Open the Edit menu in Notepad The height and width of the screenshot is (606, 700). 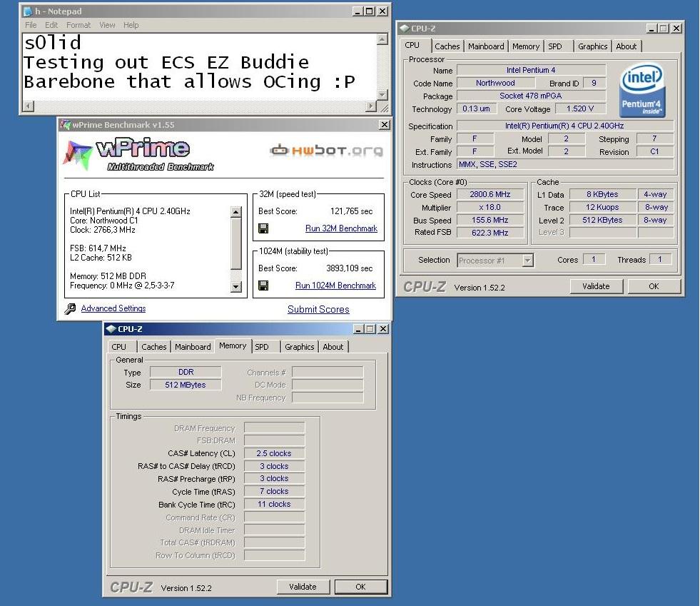click(51, 25)
